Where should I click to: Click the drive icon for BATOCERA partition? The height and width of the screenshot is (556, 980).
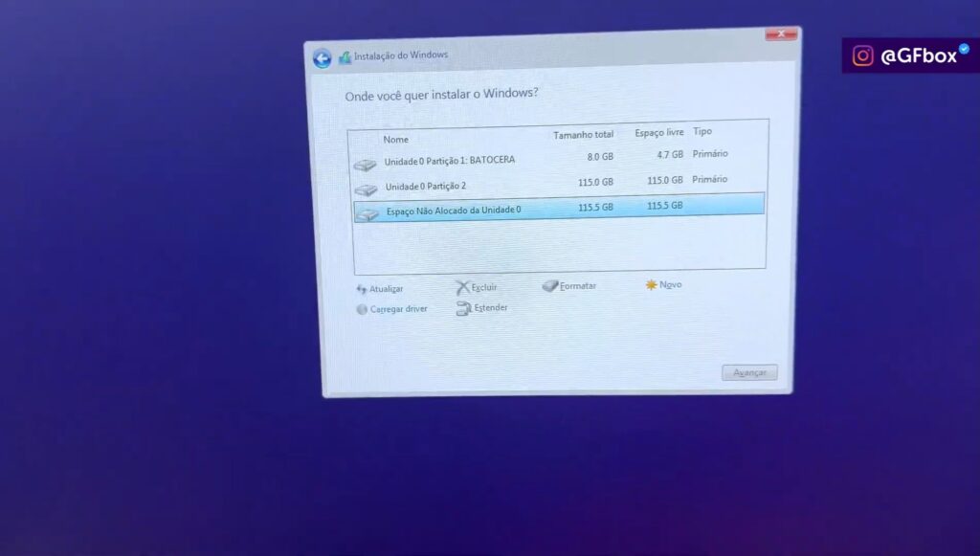click(x=365, y=165)
